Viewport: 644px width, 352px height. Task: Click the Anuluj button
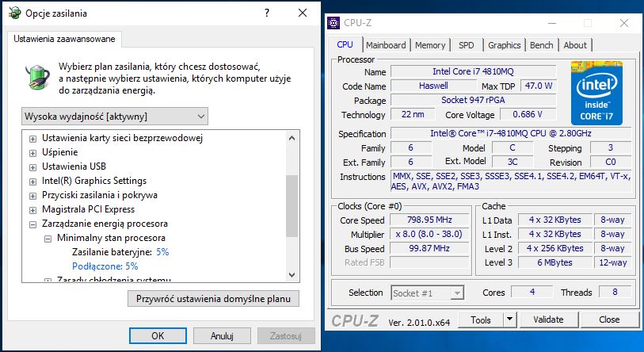(x=222, y=336)
